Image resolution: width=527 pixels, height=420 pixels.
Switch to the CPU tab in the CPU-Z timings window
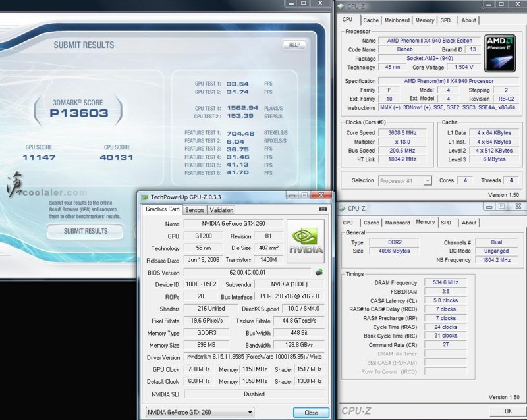[x=348, y=223]
